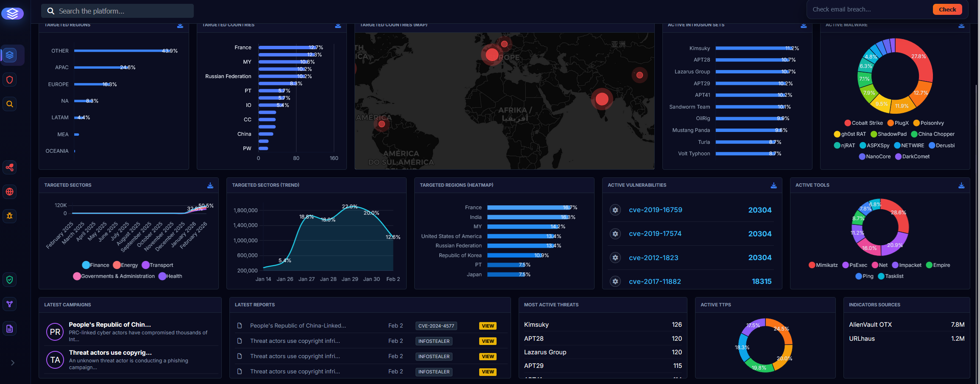Open the cve-2019-16759 vulnerability link
This screenshot has height=384, width=980.
tap(656, 210)
